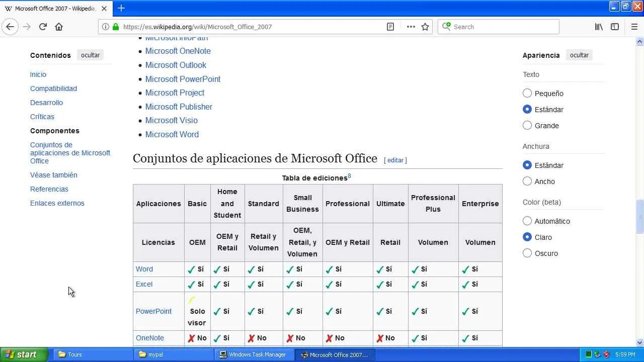The width and height of the screenshot is (644, 362).
Task: Select Grande text size
Action: (x=527, y=125)
